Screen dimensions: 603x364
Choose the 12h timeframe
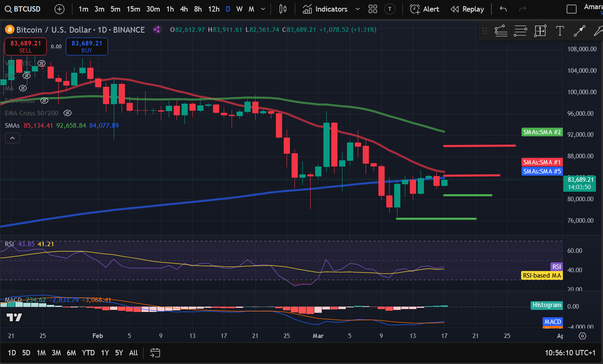tap(214, 9)
